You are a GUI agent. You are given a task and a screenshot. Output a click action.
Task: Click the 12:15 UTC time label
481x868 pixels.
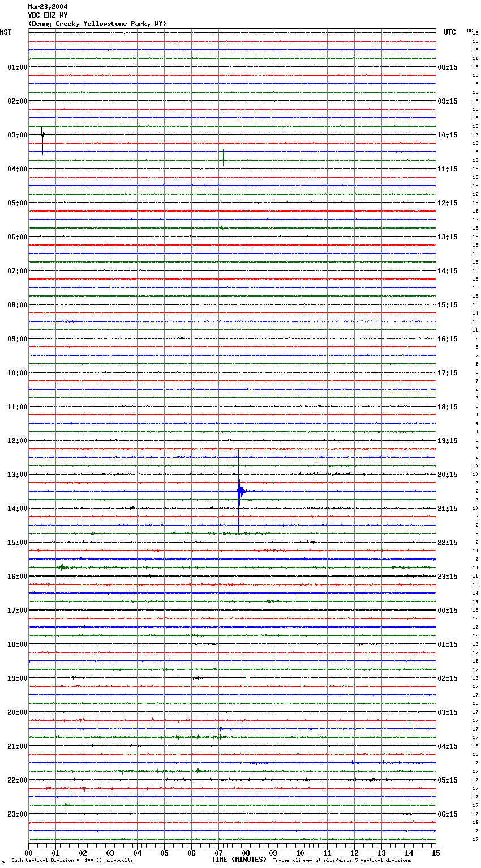pyautogui.click(x=448, y=203)
